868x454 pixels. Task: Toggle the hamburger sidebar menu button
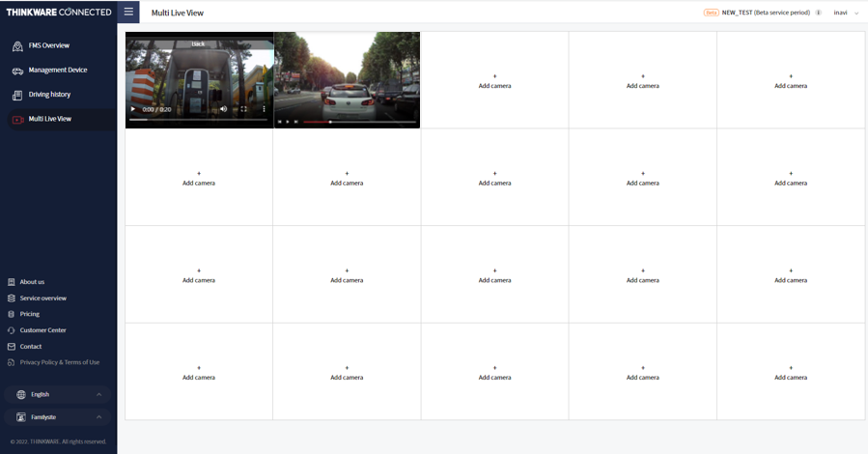tap(128, 13)
